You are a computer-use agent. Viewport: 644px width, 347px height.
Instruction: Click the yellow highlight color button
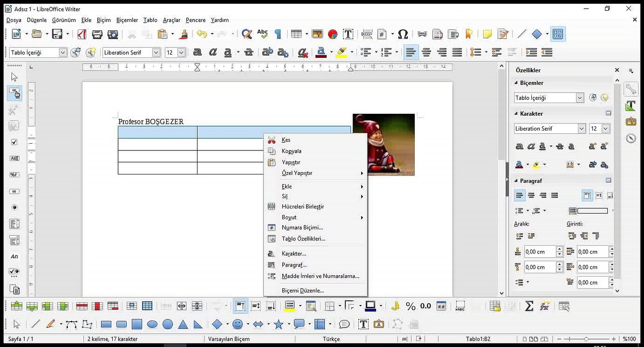click(342, 52)
